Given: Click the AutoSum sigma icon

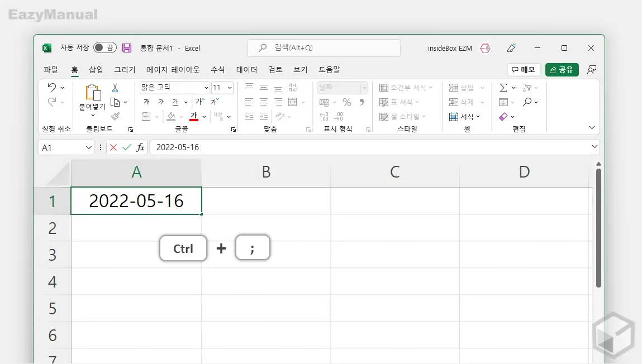Looking at the screenshot, I should click(503, 88).
